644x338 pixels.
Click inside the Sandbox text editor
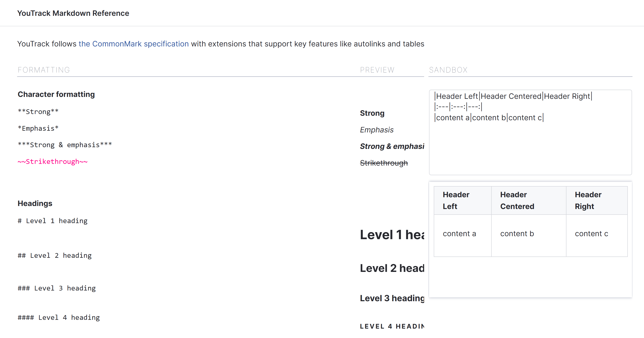point(530,145)
